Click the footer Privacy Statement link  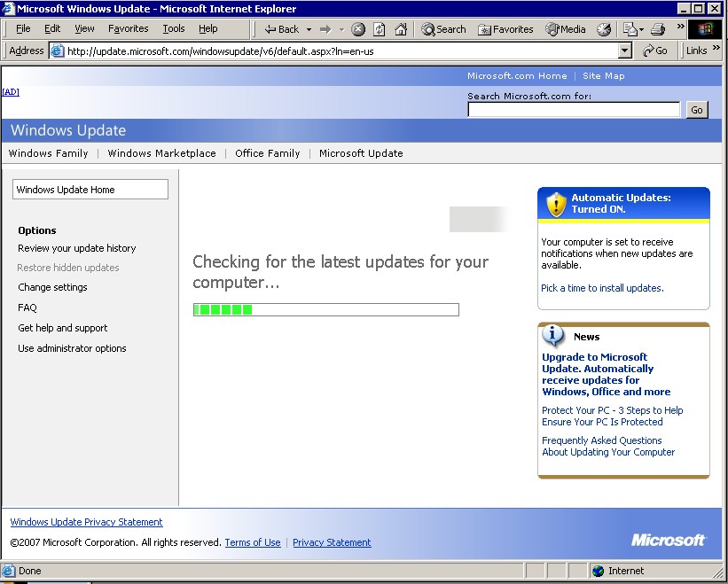point(332,542)
